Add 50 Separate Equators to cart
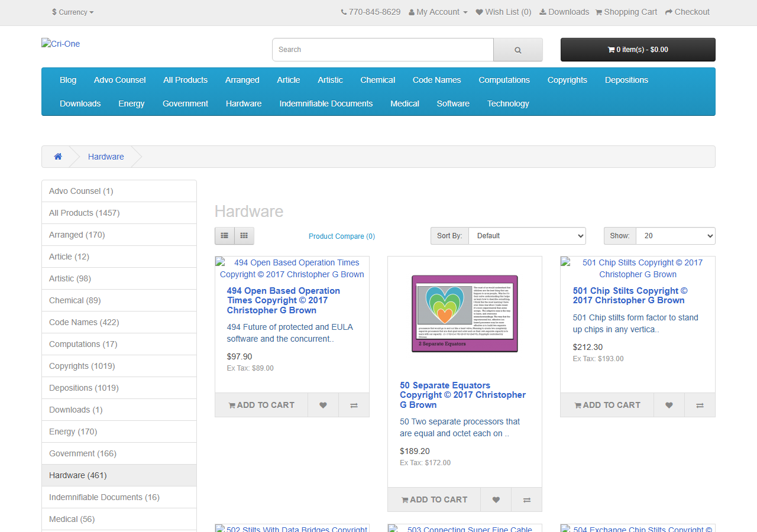This screenshot has width=757, height=532. tap(434, 499)
